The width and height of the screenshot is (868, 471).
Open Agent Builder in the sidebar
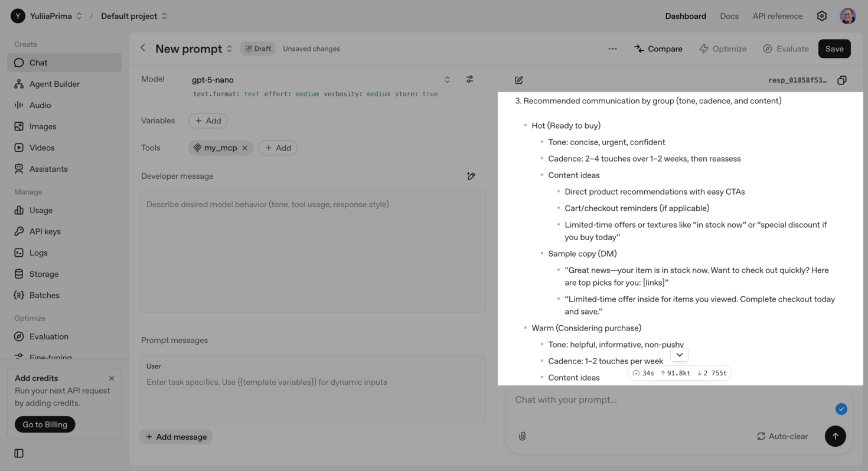(x=54, y=84)
